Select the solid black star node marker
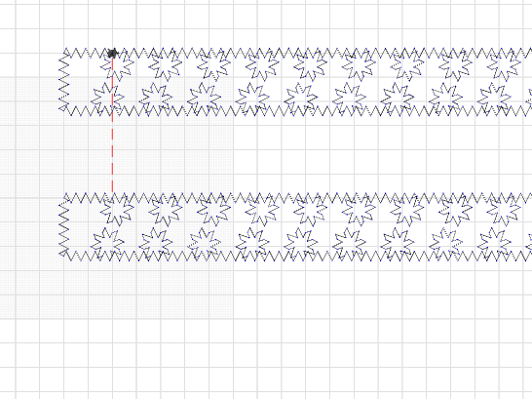 [x=113, y=53]
